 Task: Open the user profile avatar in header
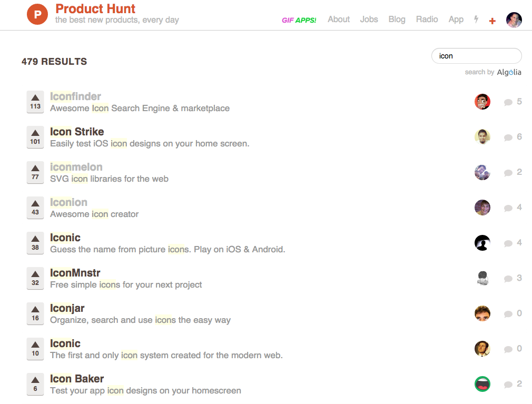514,20
